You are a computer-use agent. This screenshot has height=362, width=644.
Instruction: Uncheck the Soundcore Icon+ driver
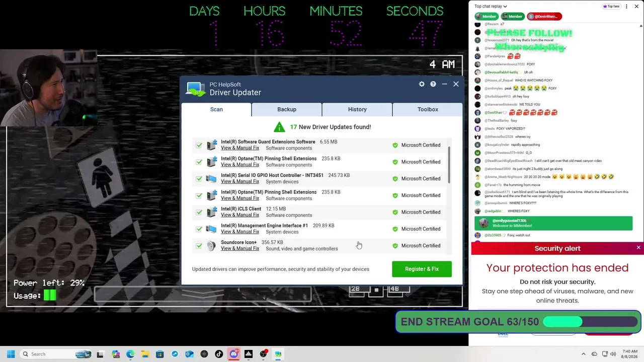(x=199, y=246)
